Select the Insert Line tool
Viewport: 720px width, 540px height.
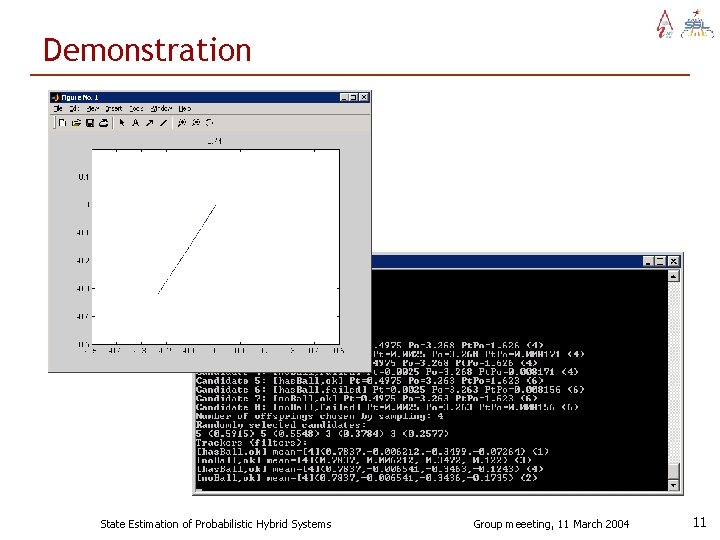click(163, 123)
